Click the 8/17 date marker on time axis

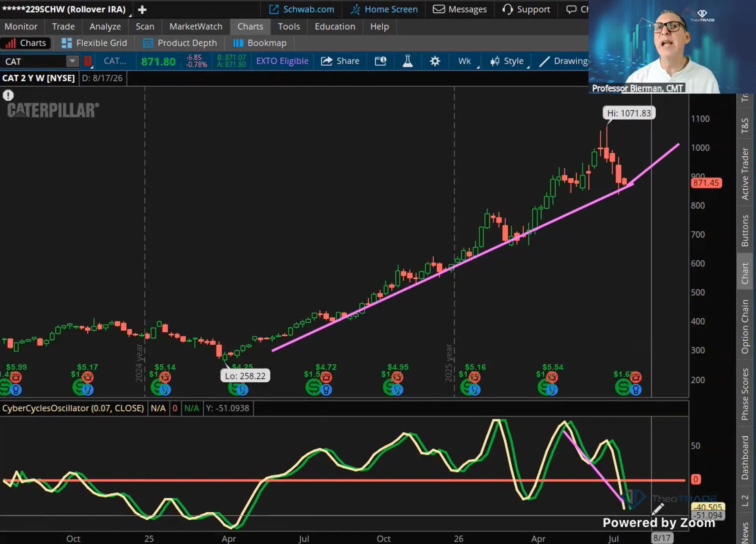pyautogui.click(x=662, y=538)
